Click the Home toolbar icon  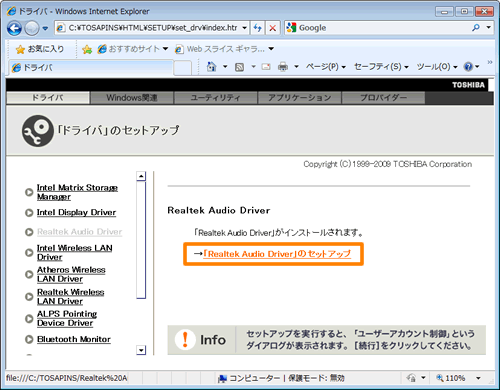coord(211,67)
